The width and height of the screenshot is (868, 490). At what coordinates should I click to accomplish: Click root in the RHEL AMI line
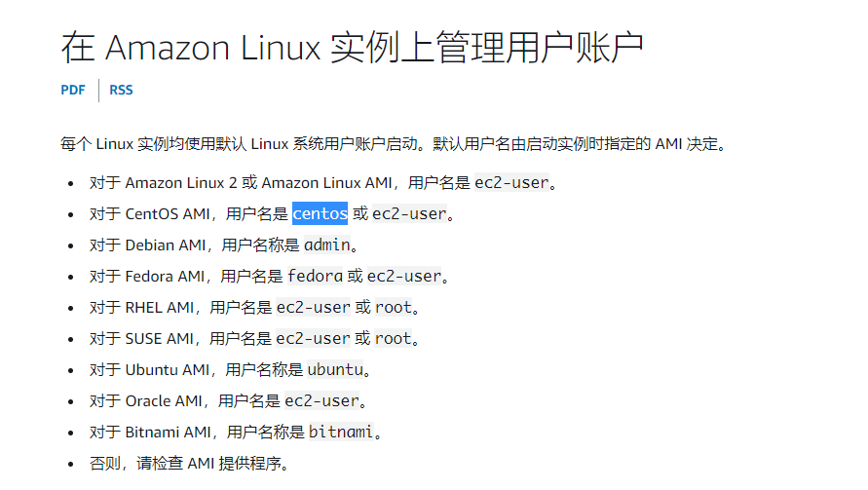pyautogui.click(x=394, y=307)
